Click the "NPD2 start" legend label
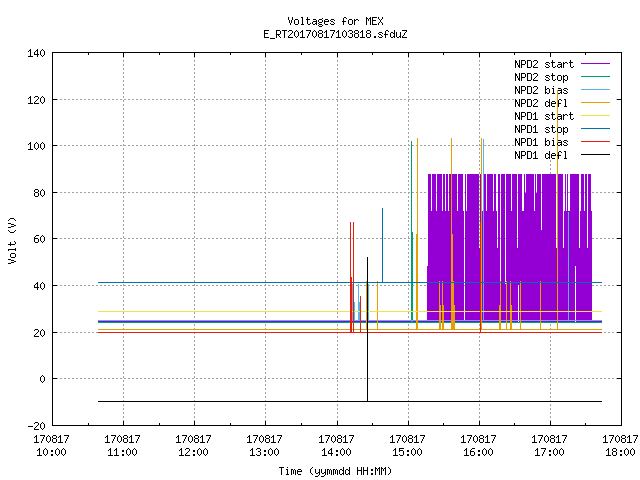 pos(544,64)
